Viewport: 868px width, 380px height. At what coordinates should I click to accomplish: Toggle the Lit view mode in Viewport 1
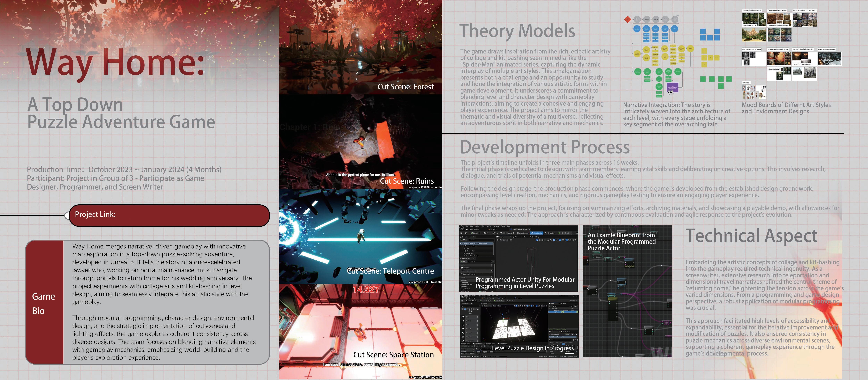point(495,306)
